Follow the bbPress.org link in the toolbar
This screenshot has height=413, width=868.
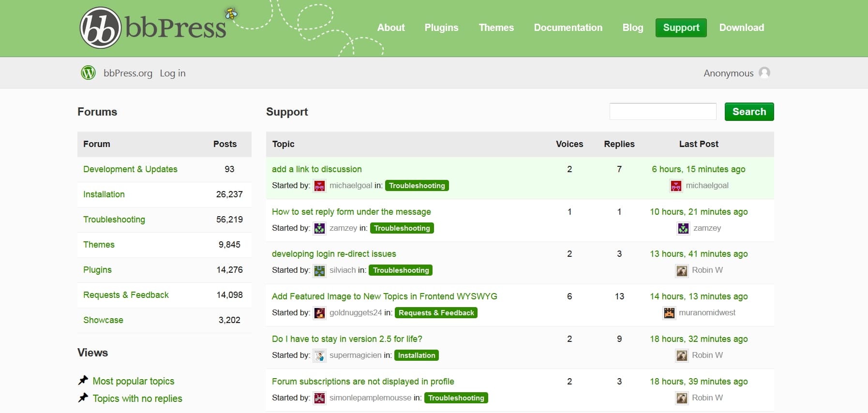tap(128, 73)
